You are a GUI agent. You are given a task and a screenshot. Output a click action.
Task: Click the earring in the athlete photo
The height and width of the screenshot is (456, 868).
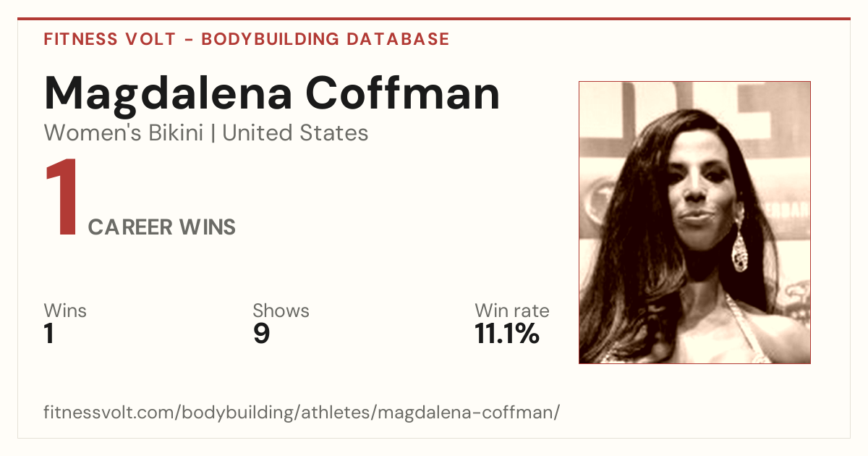point(739,246)
